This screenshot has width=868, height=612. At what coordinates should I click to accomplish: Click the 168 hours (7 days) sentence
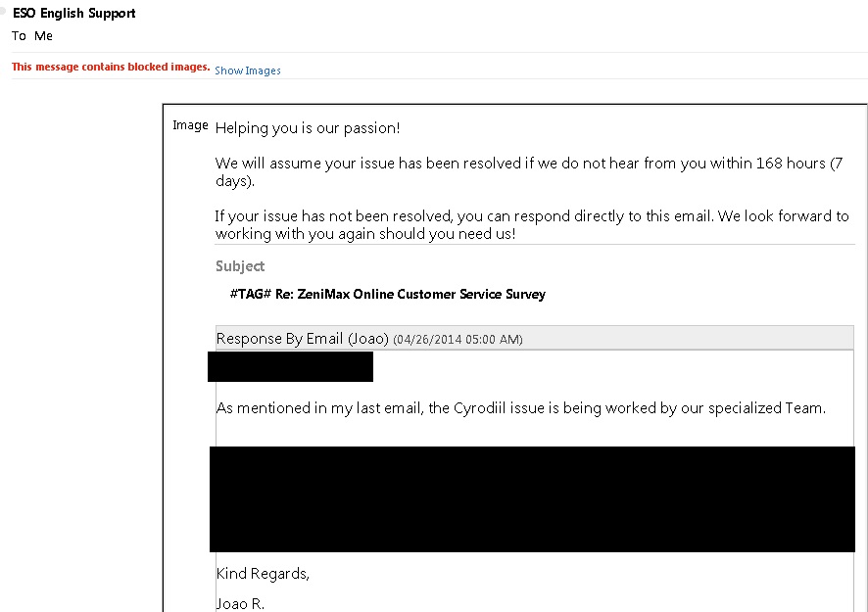(529, 172)
